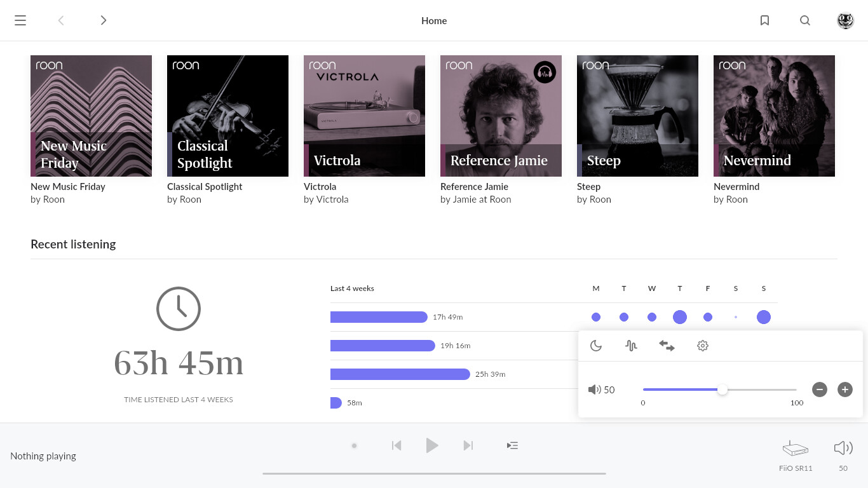This screenshot has height=488, width=868.
Task: Select the FiiO SR11 zone icon
Action: click(796, 449)
